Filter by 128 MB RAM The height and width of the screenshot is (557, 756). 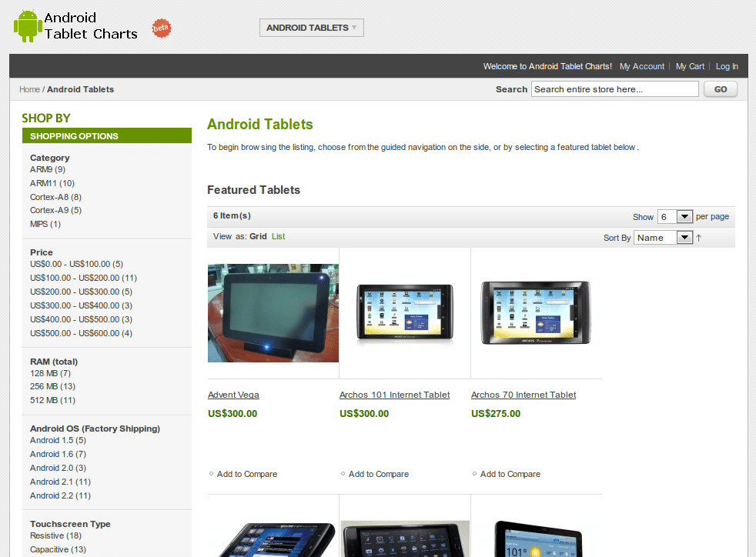click(x=50, y=373)
